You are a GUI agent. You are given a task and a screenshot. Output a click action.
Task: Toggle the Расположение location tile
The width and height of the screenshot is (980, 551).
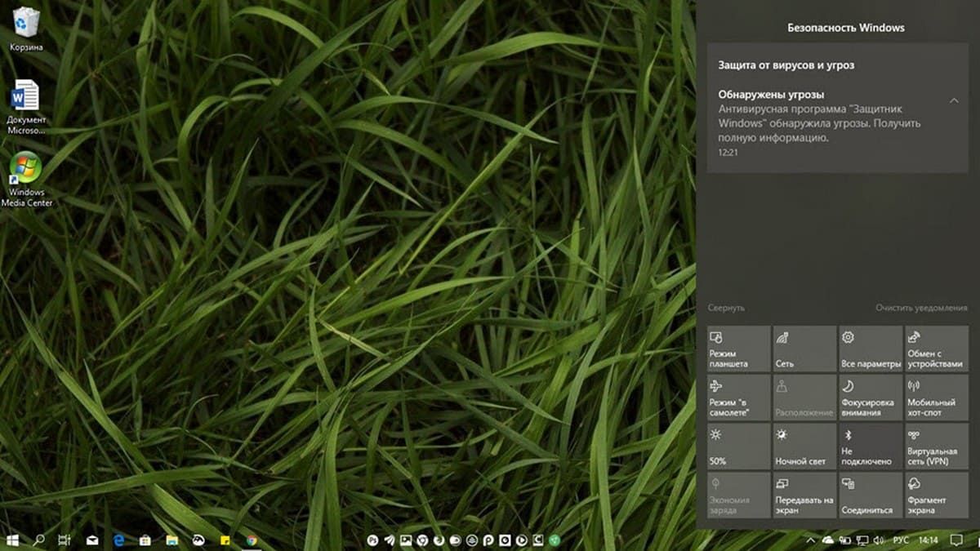(804, 397)
